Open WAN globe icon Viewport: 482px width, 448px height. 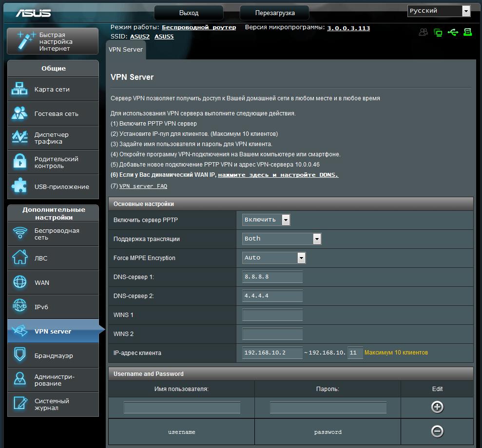tap(20, 281)
